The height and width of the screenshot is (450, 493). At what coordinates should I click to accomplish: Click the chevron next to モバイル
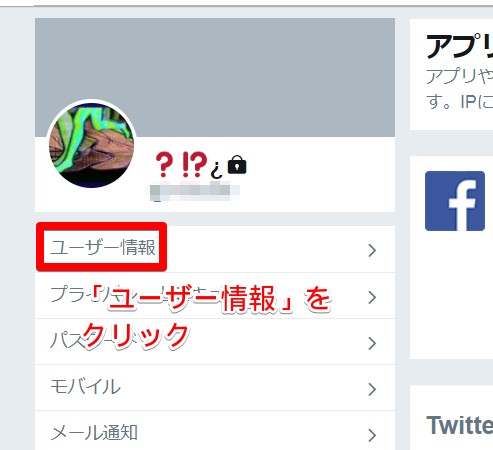[372, 389]
